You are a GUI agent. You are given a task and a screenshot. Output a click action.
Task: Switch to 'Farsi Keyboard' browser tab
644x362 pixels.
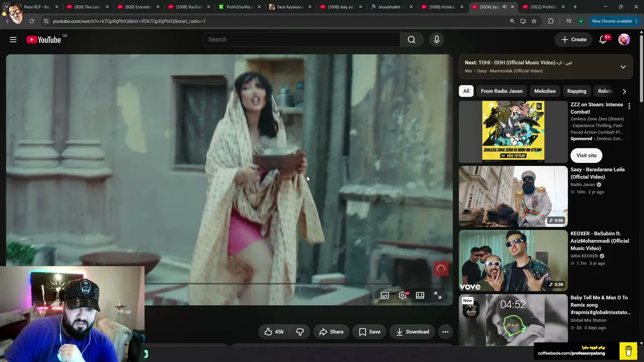pos(290,7)
